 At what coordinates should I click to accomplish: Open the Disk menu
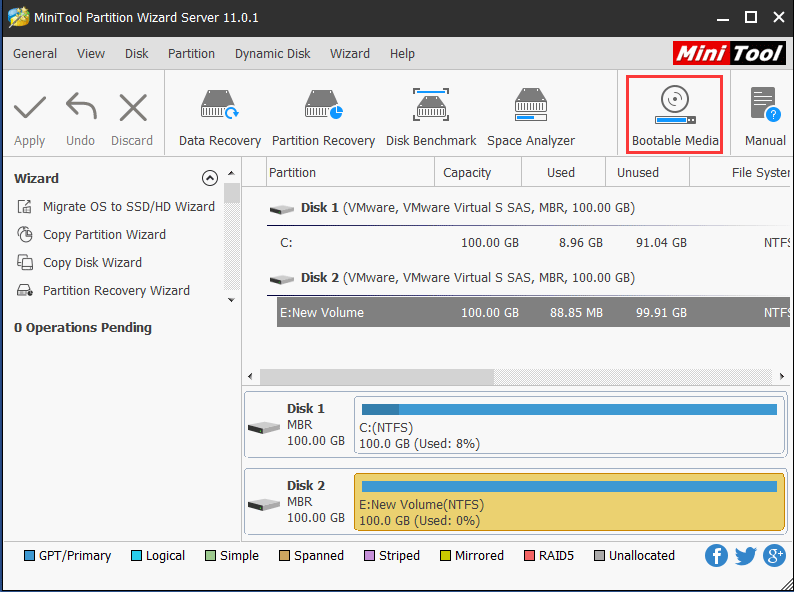(x=137, y=54)
